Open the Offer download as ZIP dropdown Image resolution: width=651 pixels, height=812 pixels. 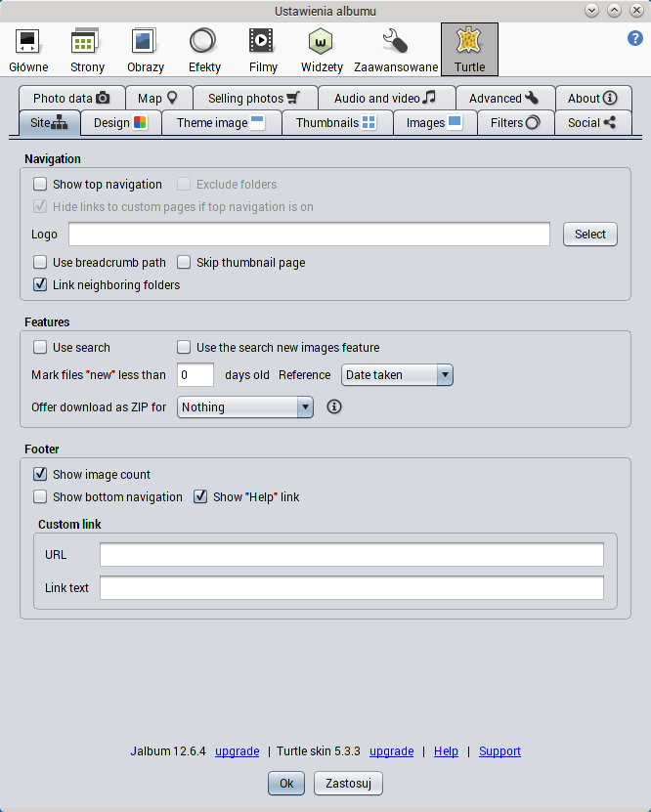(x=245, y=407)
